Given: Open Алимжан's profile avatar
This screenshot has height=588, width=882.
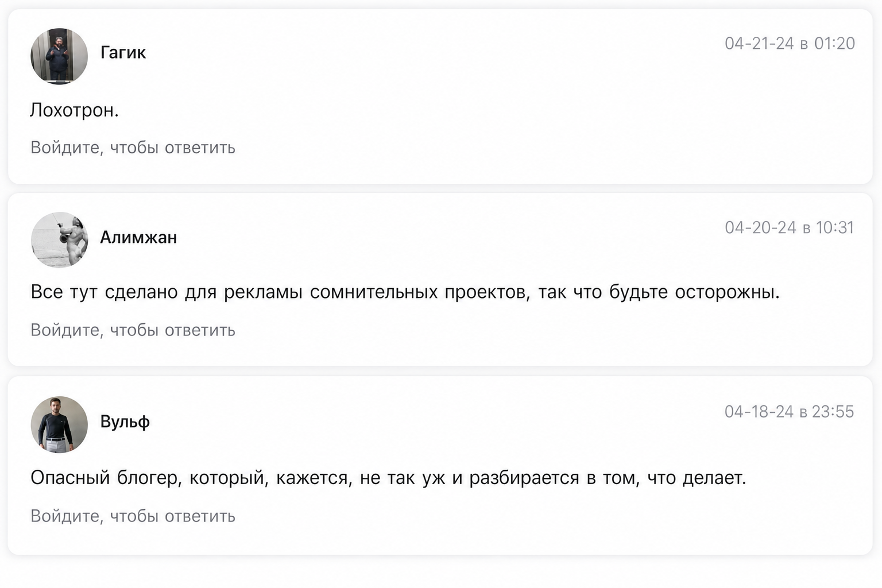Looking at the screenshot, I should click(x=59, y=240).
